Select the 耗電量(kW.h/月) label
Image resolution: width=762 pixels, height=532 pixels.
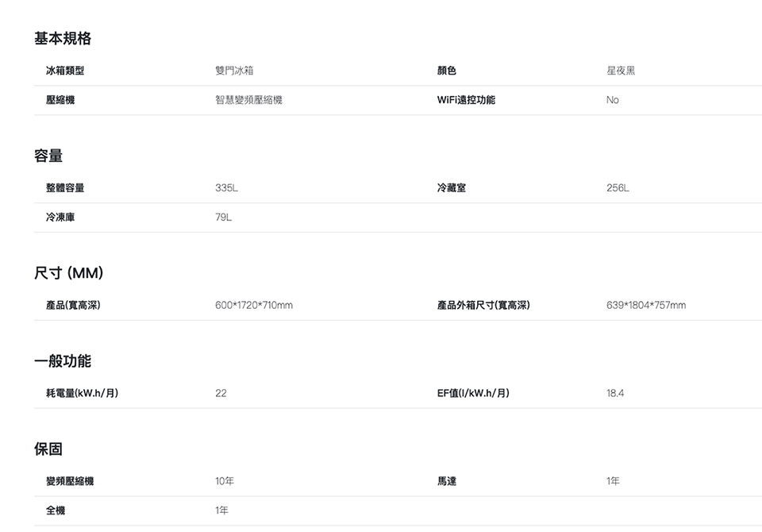[x=83, y=394]
